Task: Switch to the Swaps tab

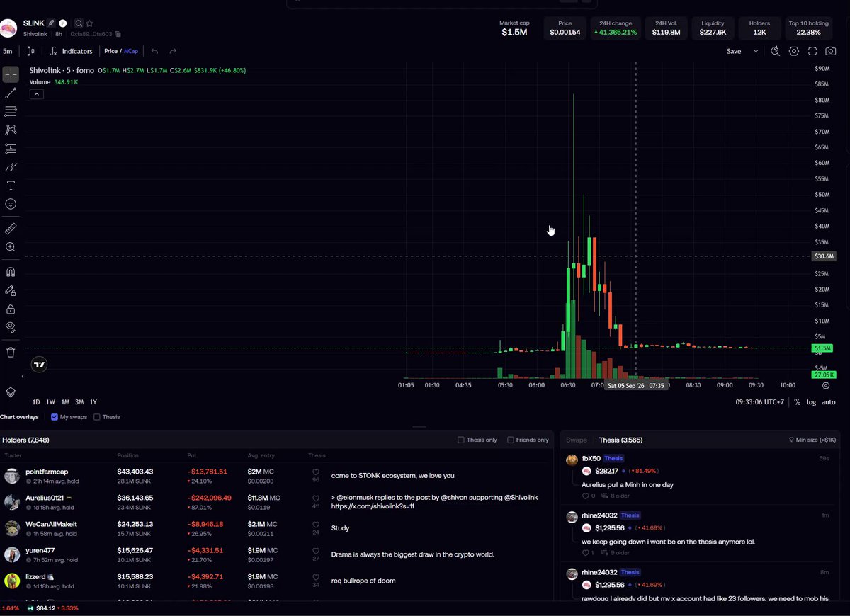Action: tap(577, 440)
